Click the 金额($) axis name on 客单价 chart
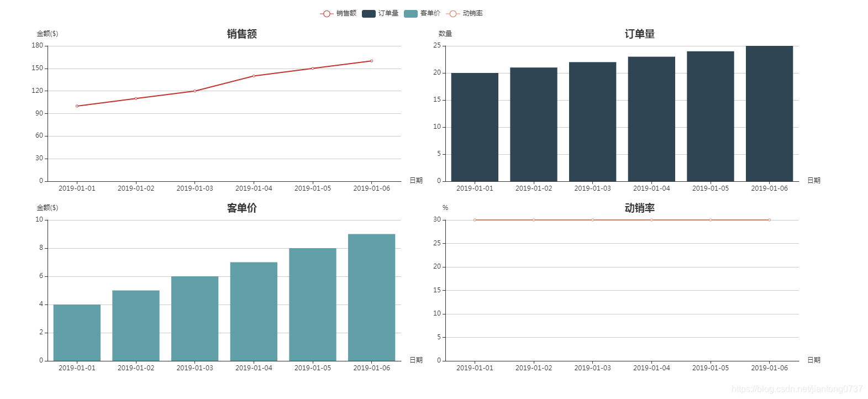The height and width of the screenshot is (399, 868). click(x=48, y=208)
